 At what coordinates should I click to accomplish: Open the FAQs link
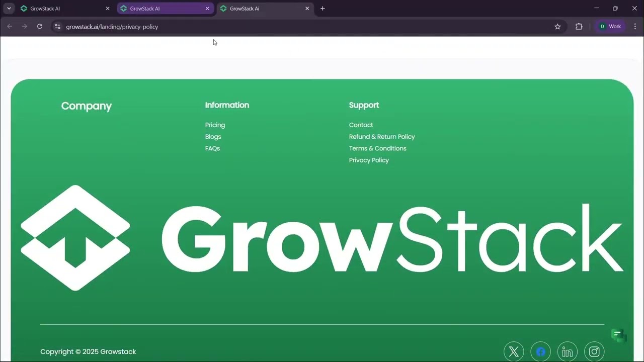212,148
